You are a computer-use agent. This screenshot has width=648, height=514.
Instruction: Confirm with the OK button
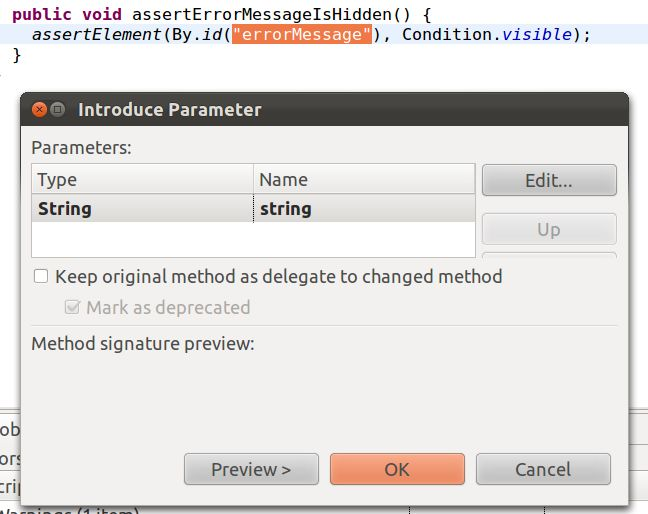pos(397,469)
